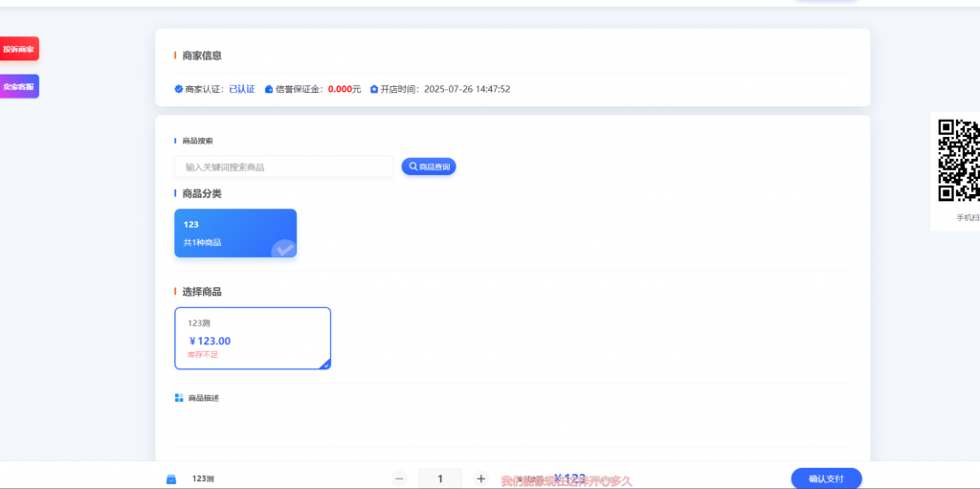
Task: Click the 投诉商家 red side button
Action: point(18,49)
